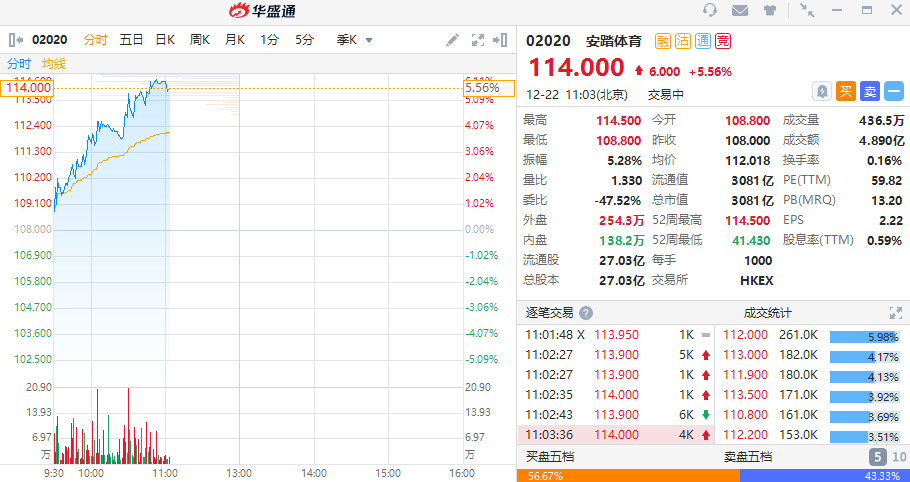The height and width of the screenshot is (482, 910).
Task: Select 10-level order book depth
Action: point(899,457)
